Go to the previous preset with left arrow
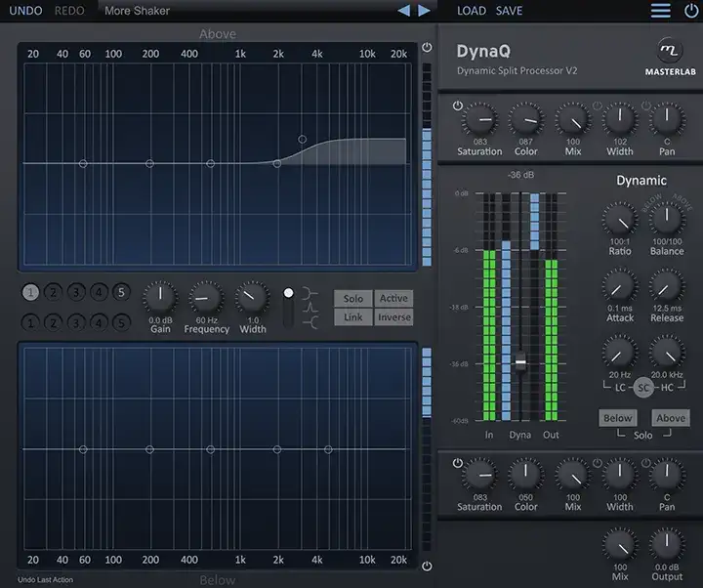Image resolution: width=703 pixels, height=588 pixels. point(403,11)
